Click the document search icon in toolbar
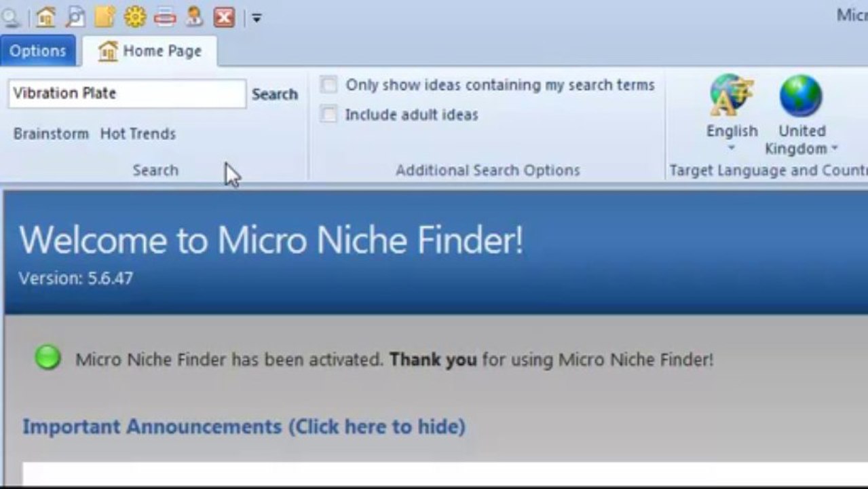 coord(75,16)
